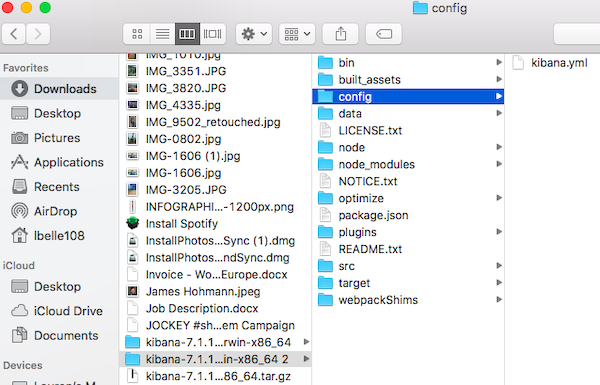The width and height of the screenshot is (600, 385).
Task: Select the target folder
Action: [x=408, y=283]
